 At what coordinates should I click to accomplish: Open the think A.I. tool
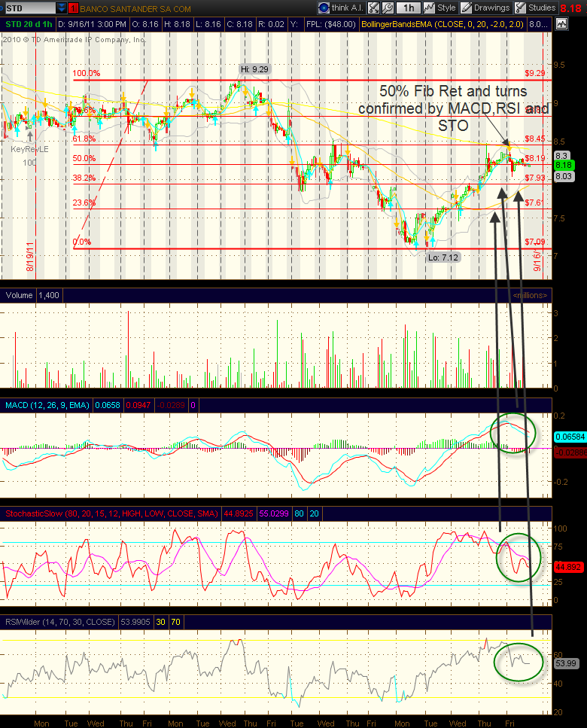[341, 8]
